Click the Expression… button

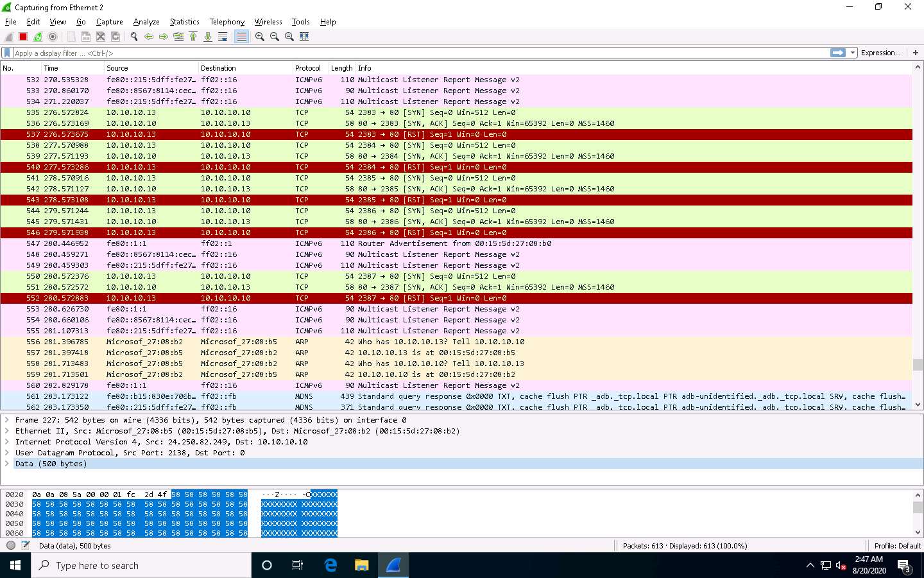880,53
